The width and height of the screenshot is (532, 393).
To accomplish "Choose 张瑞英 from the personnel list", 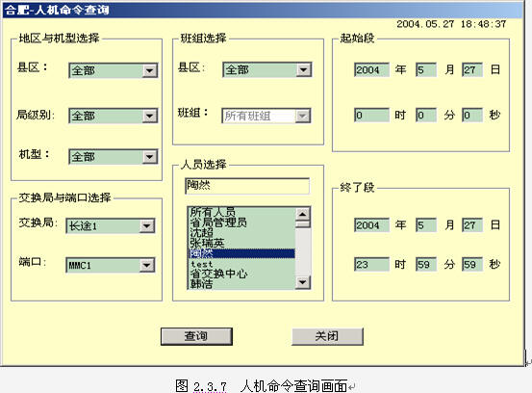I will 207,243.
